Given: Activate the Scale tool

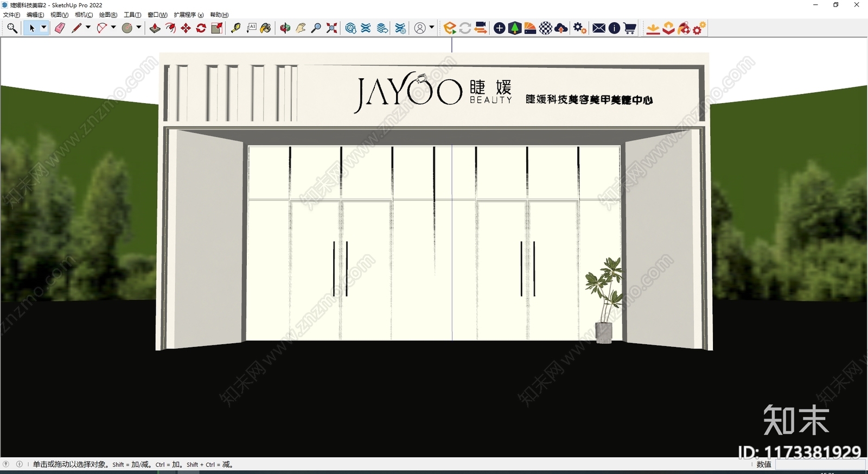Looking at the screenshot, I should point(216,28).
